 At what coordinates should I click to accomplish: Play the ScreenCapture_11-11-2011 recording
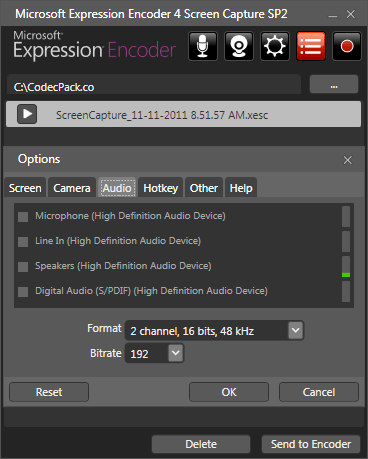coord(27,114)
